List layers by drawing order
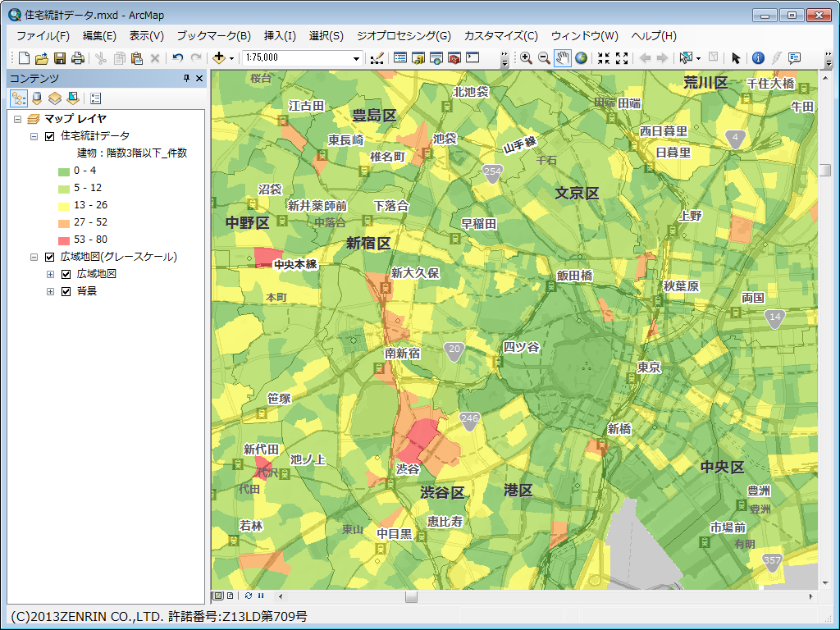 19,98
